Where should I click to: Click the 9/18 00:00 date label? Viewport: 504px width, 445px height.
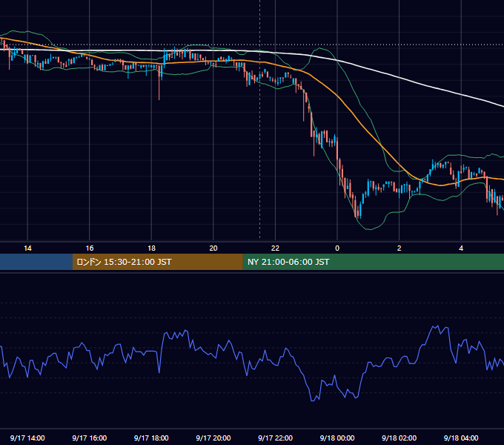click(337, 438)
